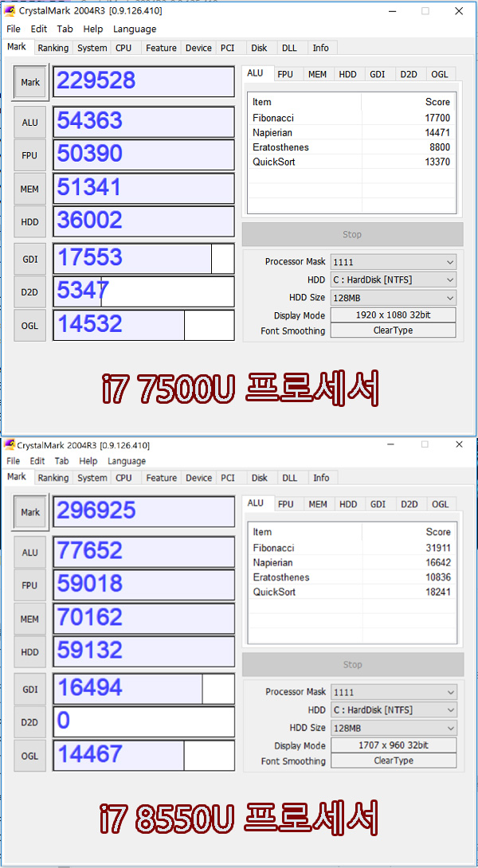The image size is (478, 868).
Task: Run FPU test beside score 50390
Action: point(30,155)
